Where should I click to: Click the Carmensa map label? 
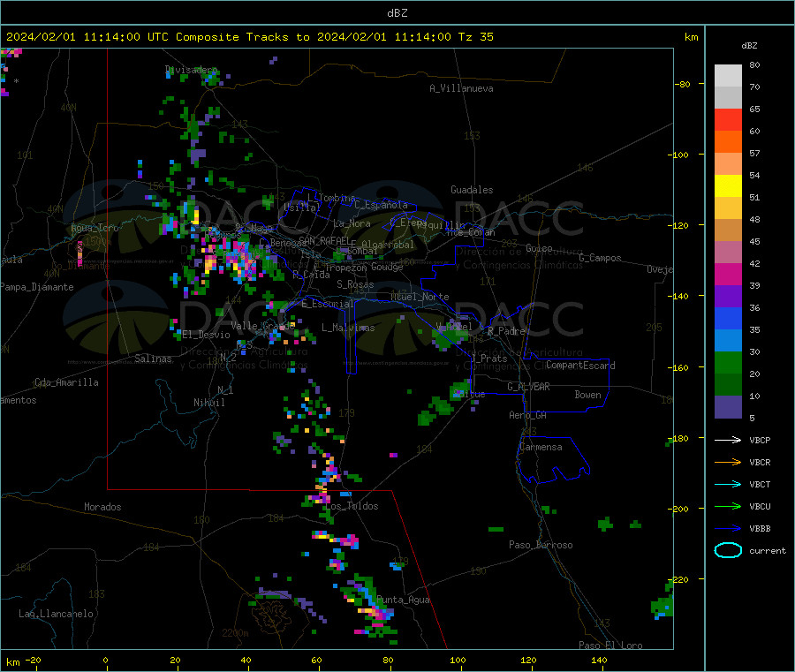tap(541, 447)
